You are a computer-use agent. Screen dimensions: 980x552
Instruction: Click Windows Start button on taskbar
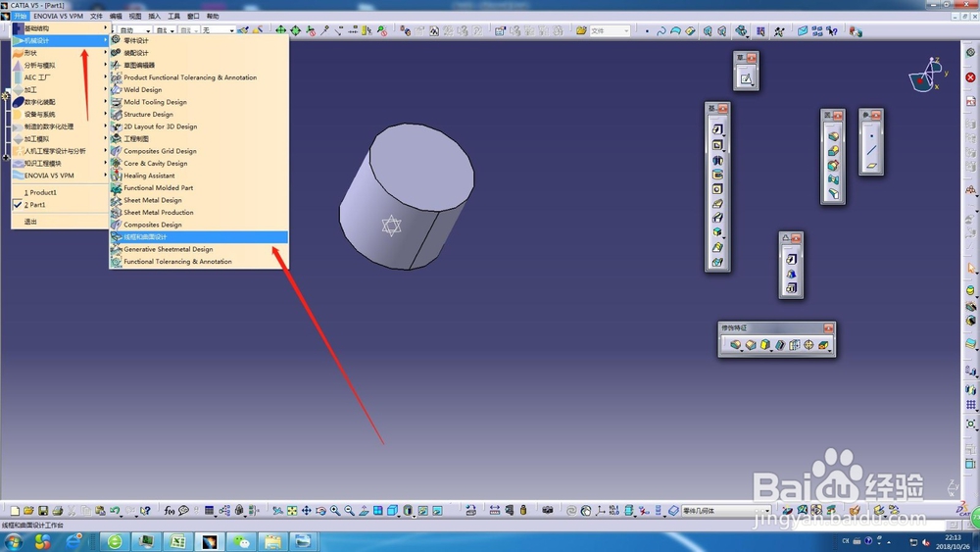[x=13, y=541]
